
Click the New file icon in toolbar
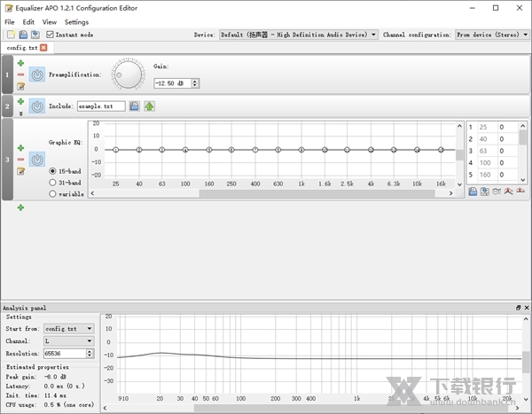pos(11,35)
